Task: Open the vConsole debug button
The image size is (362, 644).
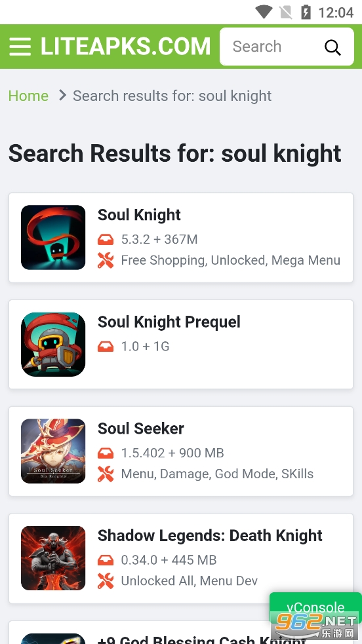Action: (315, 607)
